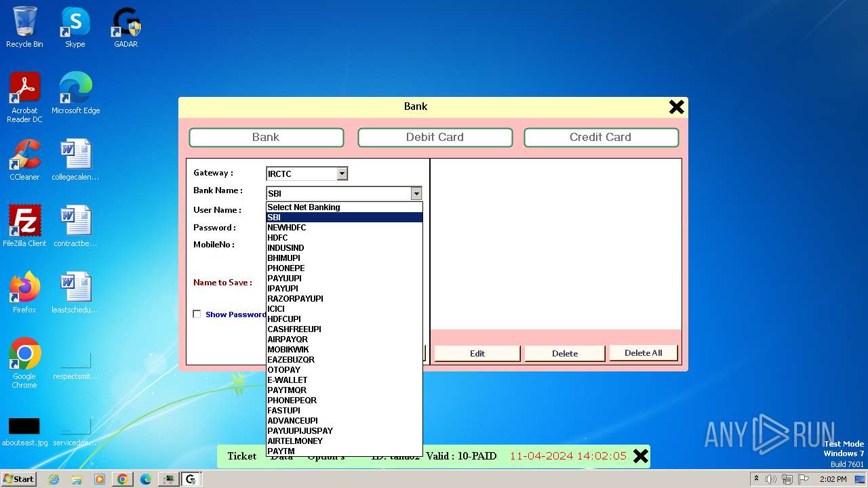The image size is (868, 488).
Task: Switch to the Credit Card tab
Action: click(x=601, y=137)
